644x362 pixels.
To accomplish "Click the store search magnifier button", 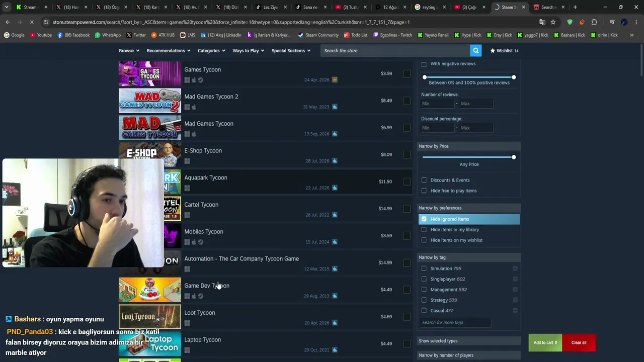I will click(x=475, y=50).
